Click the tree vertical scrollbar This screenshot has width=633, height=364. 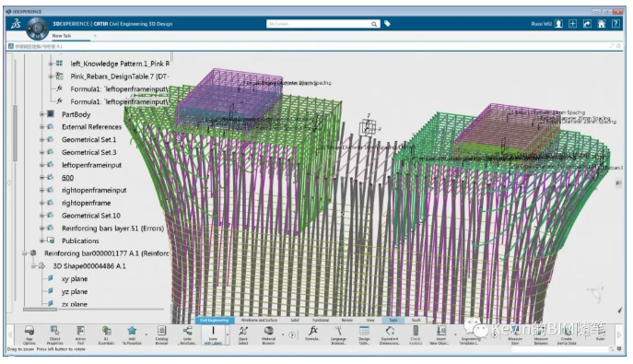16,134
